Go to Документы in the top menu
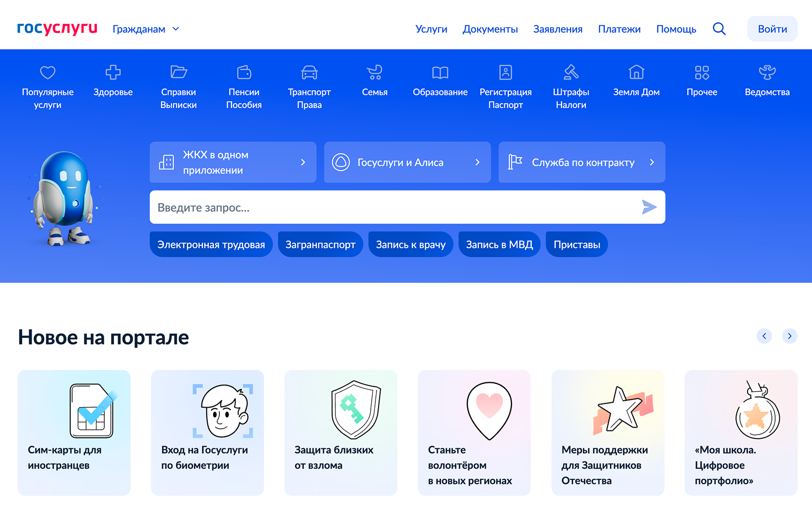The height and width of the screenshot is (530, 812). 490,29
